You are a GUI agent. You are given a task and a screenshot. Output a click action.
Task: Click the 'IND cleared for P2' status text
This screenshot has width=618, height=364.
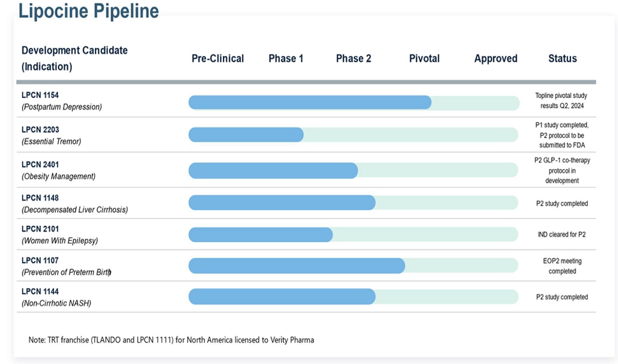pyautogui.click(x=561, y=234)
